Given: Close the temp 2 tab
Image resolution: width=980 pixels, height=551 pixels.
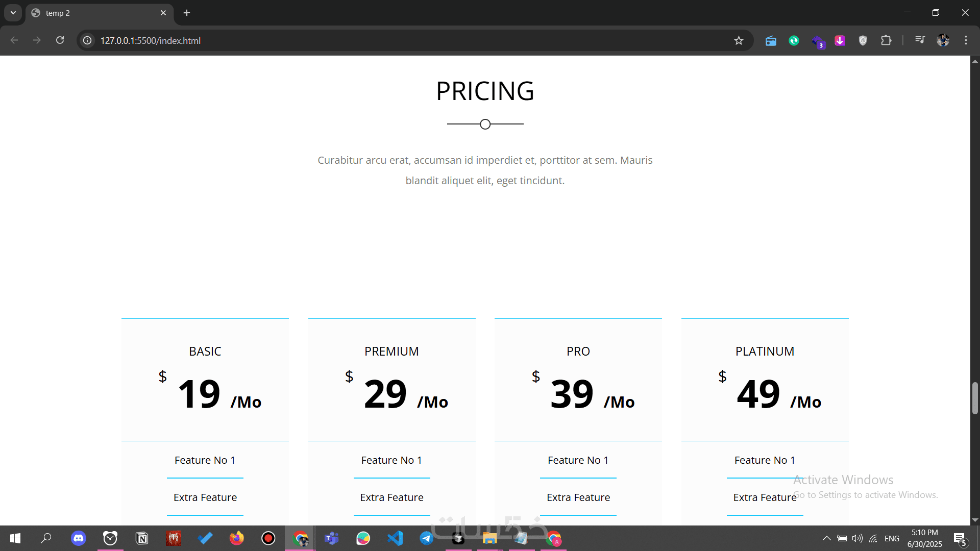Looking at the screenshot, I should coord(163,13).
